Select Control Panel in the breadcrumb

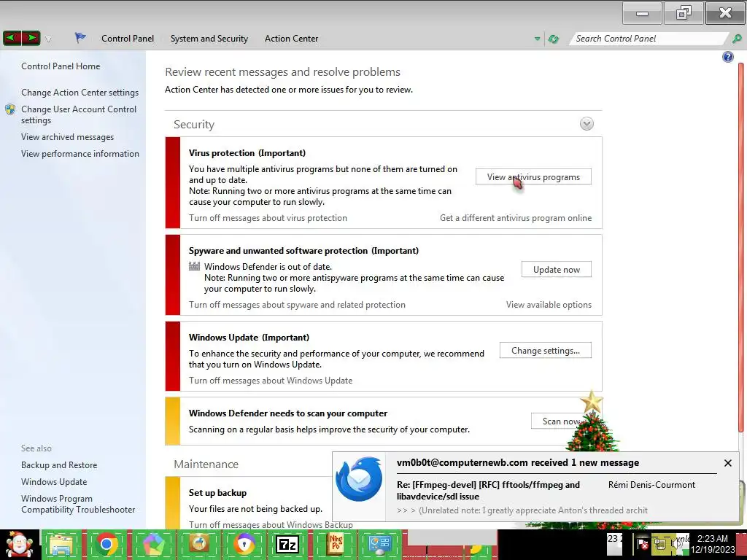(x=127, y=39)
